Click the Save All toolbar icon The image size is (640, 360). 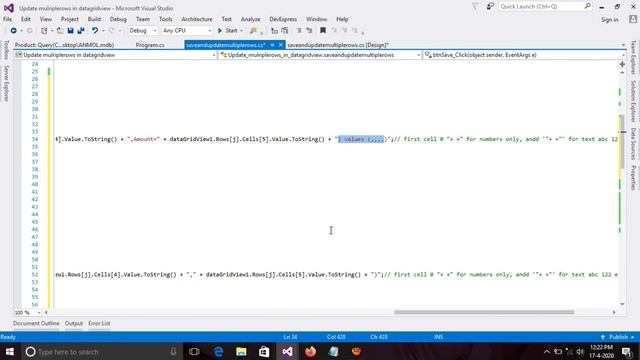(81, 31)
